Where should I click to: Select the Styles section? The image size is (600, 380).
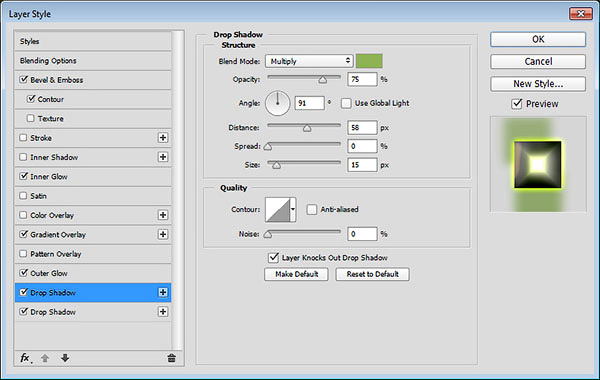(x=93, y=41)
